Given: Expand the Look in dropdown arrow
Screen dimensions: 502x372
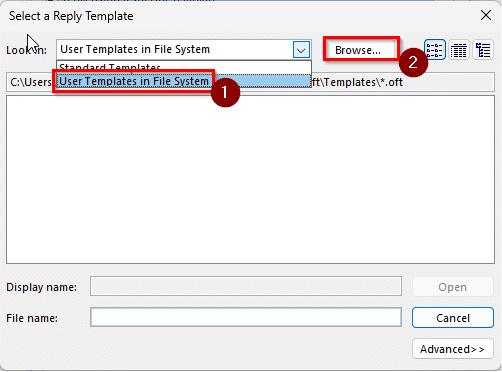Looking at the screenshot, I should tap(301, 50).
